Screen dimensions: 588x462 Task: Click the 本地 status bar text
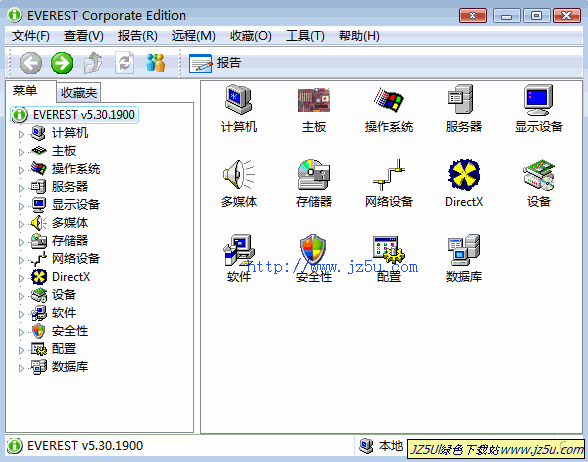[390, 446]
